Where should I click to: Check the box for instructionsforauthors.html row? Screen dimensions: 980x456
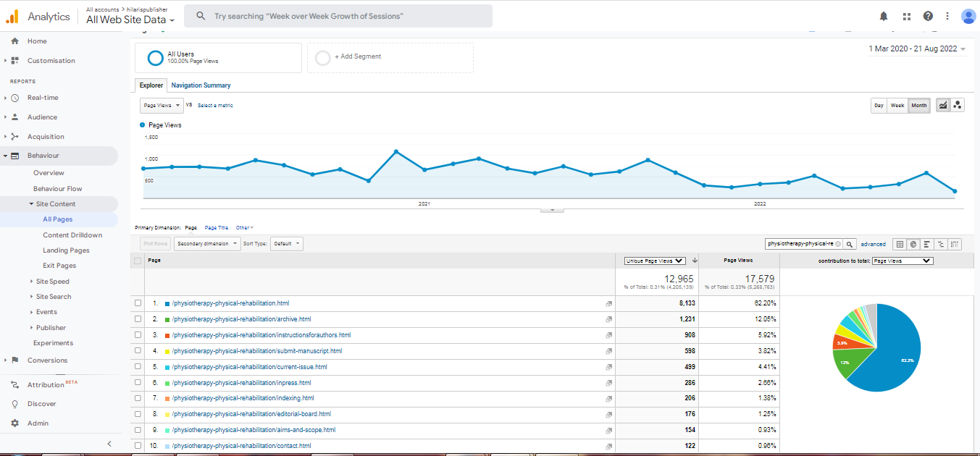click(138, 335)
